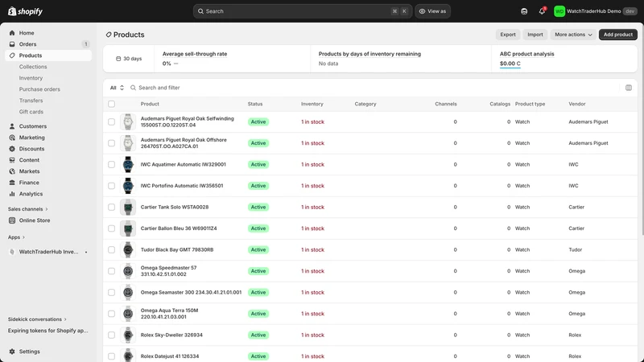Click the Discounts badge icon
644x362 pixels.
tap(12, 149)
